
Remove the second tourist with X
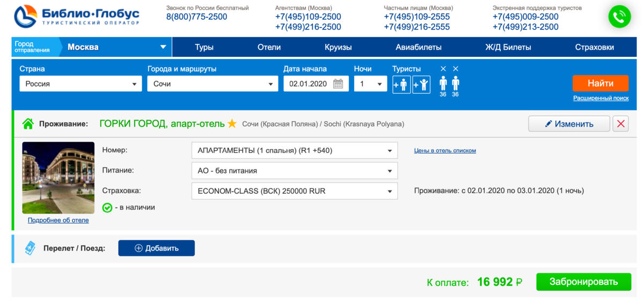tap(456, 69)
